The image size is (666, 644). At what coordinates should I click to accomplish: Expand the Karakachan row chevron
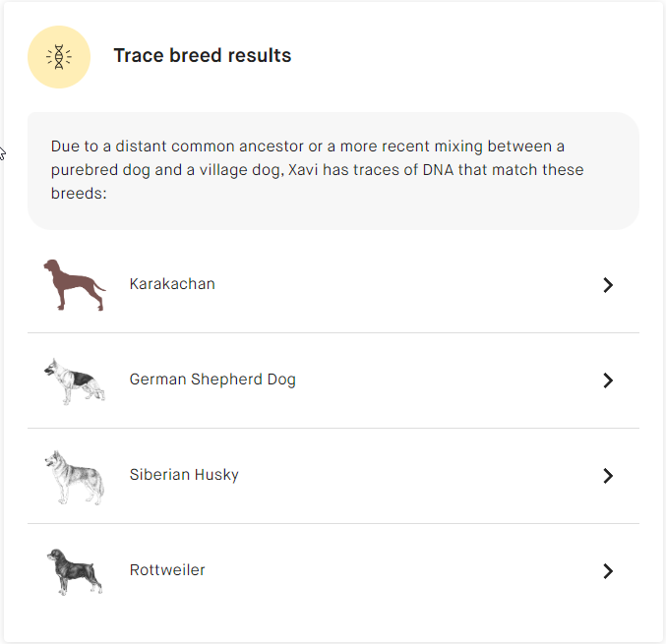coord(608,285)
